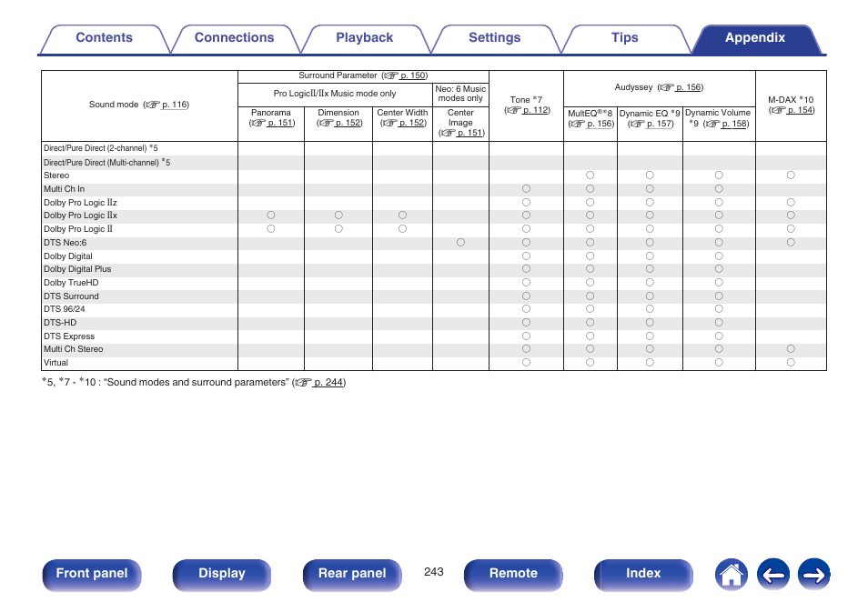Switch to the Connections tab
Screen dimensions: 868x612
tap(234, 38)
